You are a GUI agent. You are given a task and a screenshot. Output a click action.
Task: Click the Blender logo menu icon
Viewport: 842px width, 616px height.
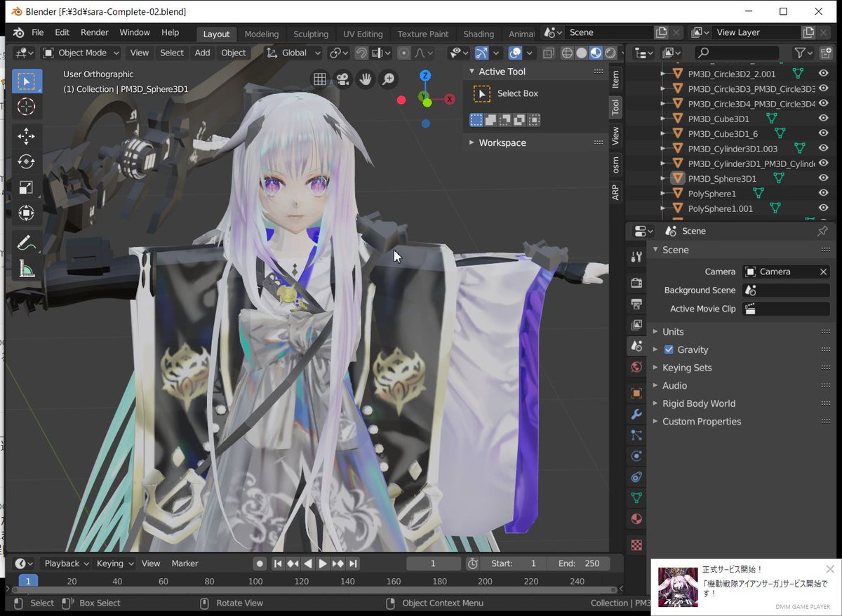18,32
